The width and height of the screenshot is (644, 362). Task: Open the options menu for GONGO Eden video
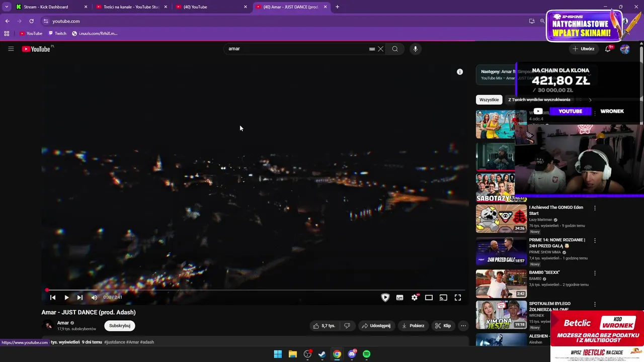pyautogui.click(x=595, y=208)
